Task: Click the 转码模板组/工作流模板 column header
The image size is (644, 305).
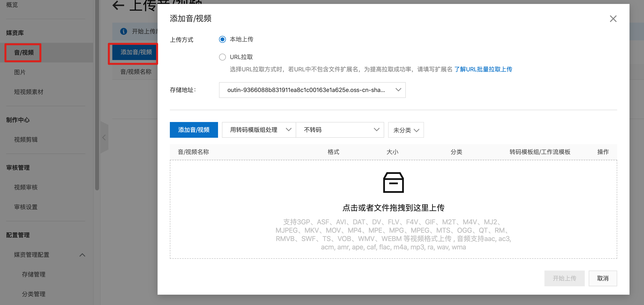Action: point(540,152)
